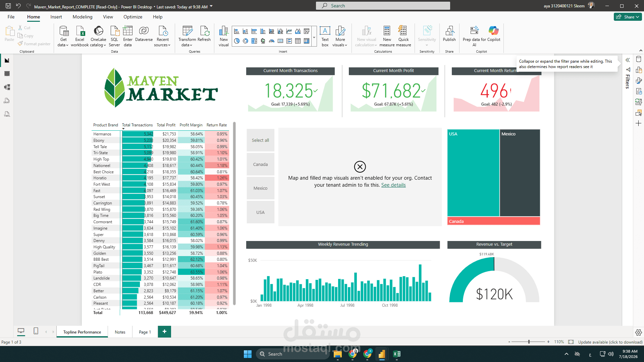
Task: Expand the Transform data dropdown
Action: coord(187,45)
